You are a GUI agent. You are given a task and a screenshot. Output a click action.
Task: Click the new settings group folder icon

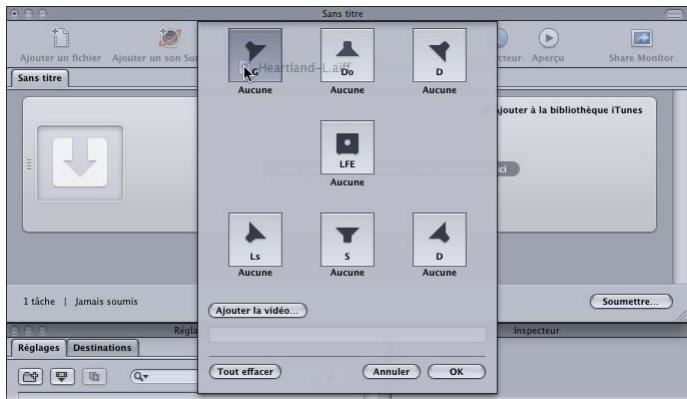point(30,377)
